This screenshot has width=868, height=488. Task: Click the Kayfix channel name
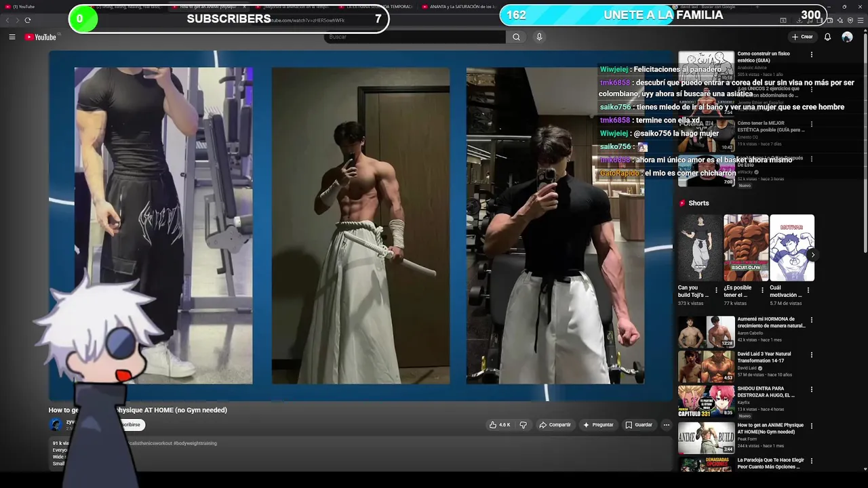tap(744, 403)
